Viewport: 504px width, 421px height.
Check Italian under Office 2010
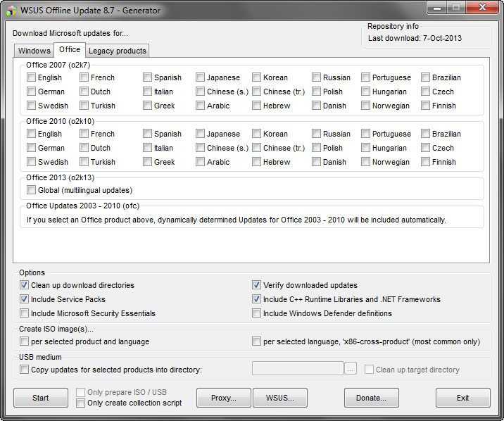[147, 148]
